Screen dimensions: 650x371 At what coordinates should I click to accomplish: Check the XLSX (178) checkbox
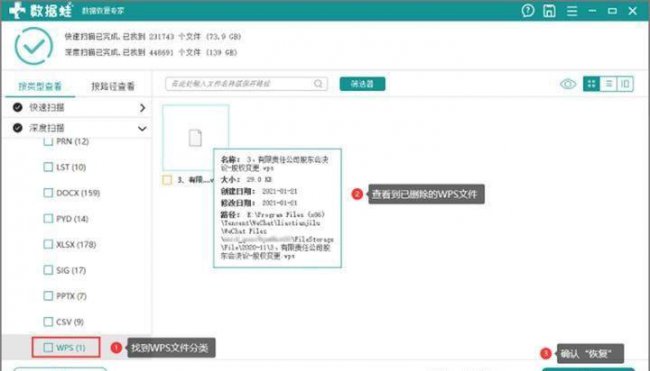pos(48,244)
